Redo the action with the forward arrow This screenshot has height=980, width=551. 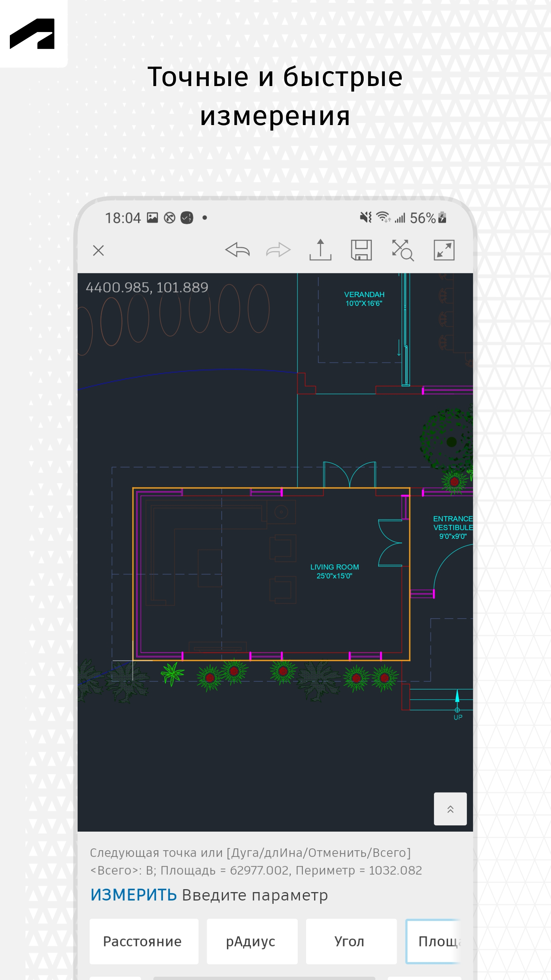[278, 250]
